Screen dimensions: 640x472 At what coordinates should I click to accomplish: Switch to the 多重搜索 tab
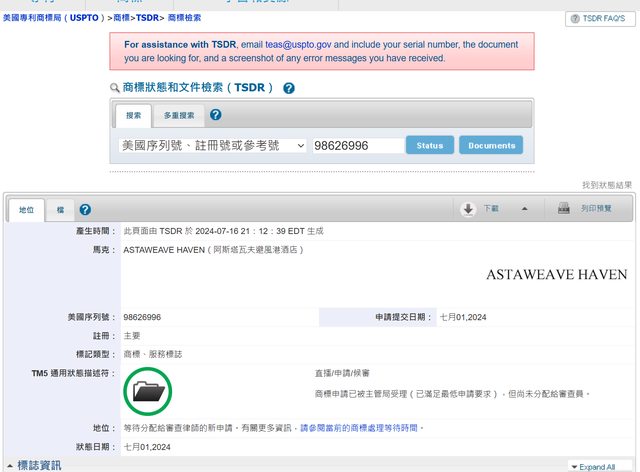[x=179, y=116]
